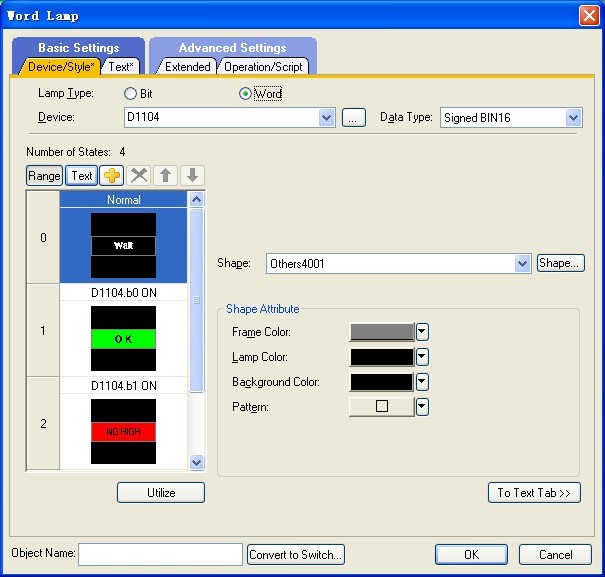Screen dimensions: 605x577
Task: Select the Bit lamp type
Action: tap(130, 94)
